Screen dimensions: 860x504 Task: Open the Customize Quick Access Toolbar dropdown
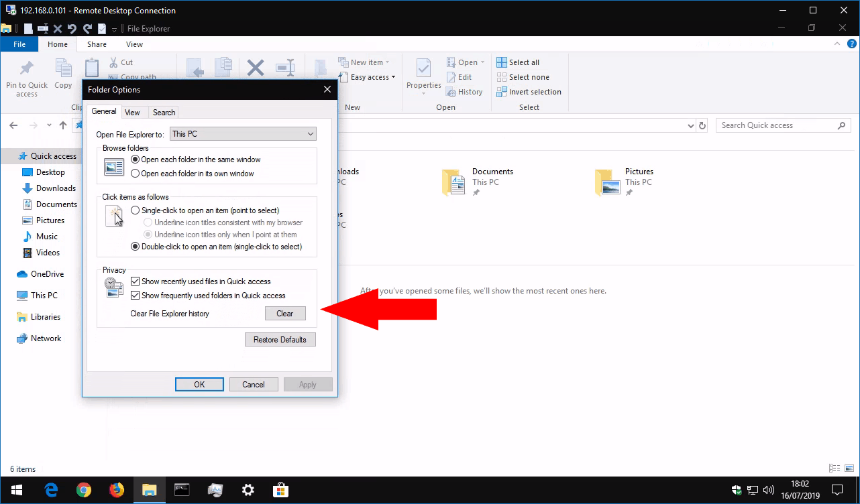pyautogui.click(x=115, y=29)
